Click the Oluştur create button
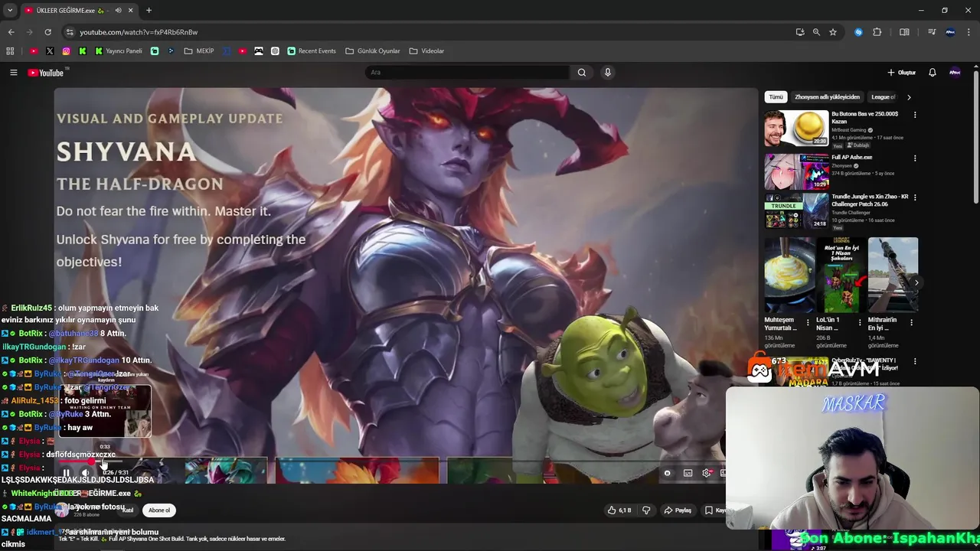 tap(902, 73)
